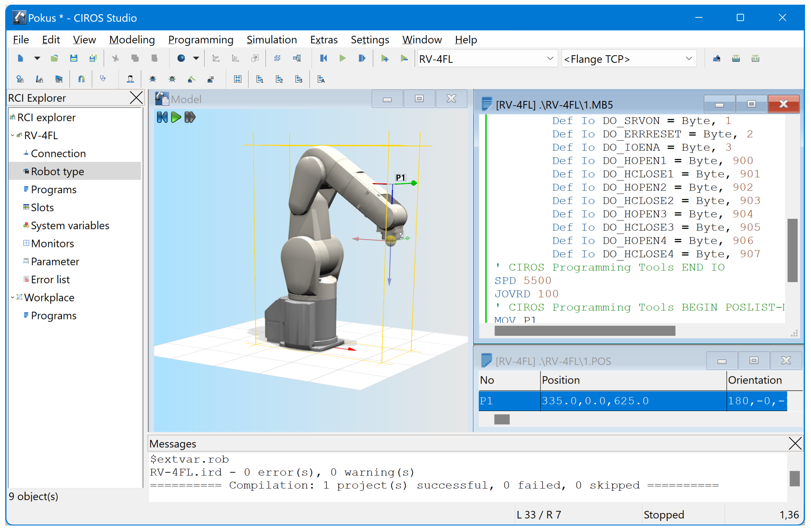Click the Open folder icon
This screenshot has height=532, width=811.
(x=54, y=59)
